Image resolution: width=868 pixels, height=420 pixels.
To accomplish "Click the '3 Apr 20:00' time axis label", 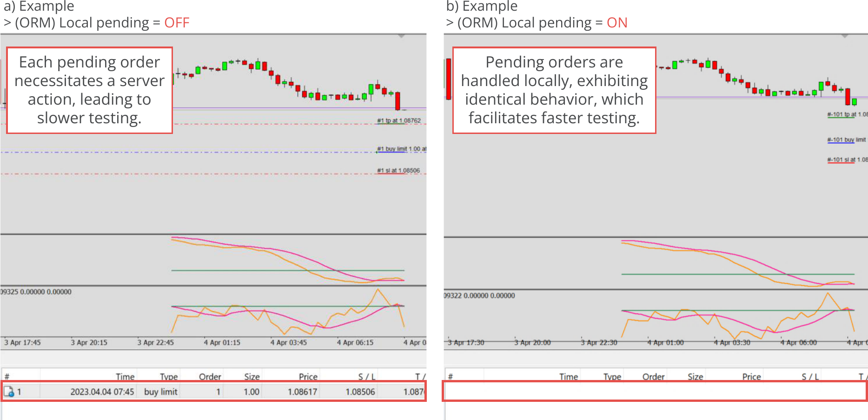I will [532, 342].
